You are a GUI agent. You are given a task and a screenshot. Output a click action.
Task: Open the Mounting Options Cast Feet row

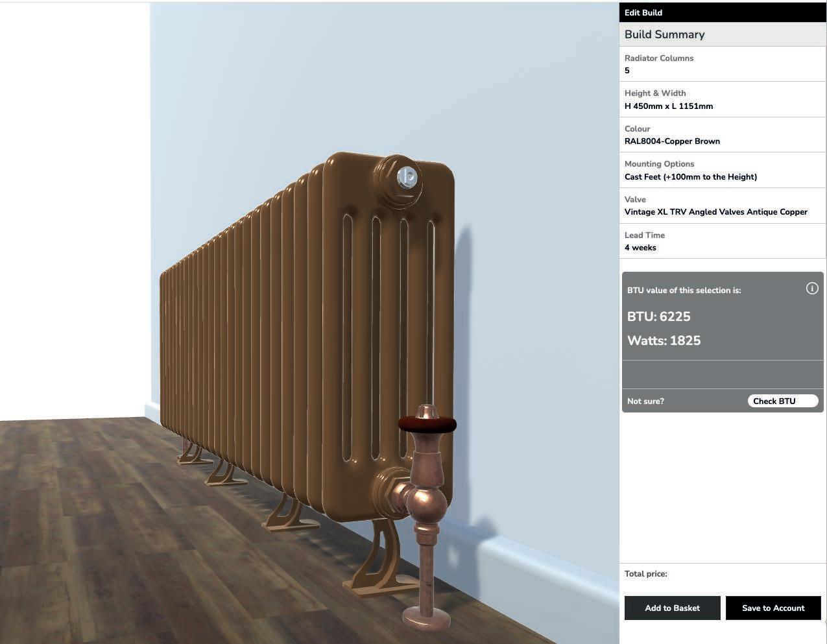coord(723,170)
